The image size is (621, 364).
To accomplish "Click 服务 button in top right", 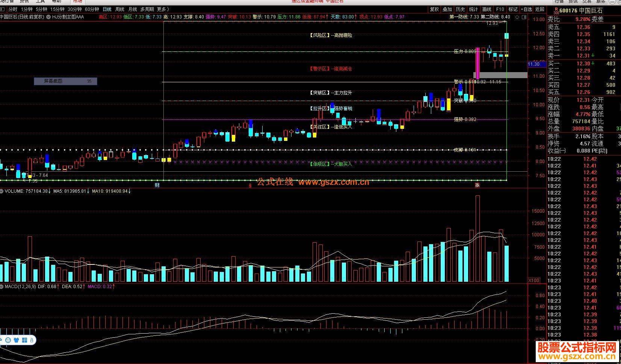I will tap(601, 2).
